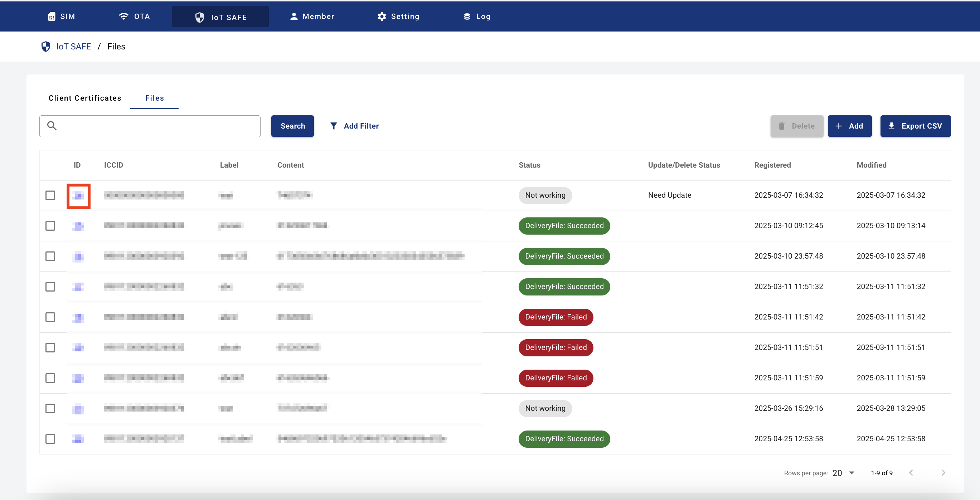The image size is (980, 500).
Task: Click the SIM card icon in navbar
Action: (x=52, y=16)
